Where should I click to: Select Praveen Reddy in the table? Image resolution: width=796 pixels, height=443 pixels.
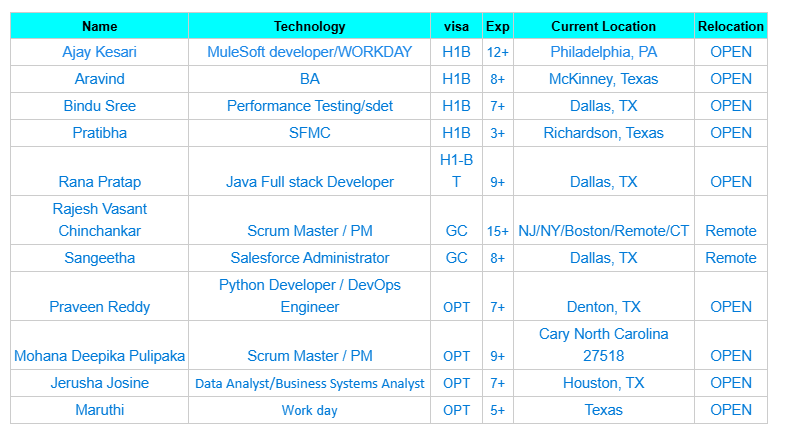point(99,307)
